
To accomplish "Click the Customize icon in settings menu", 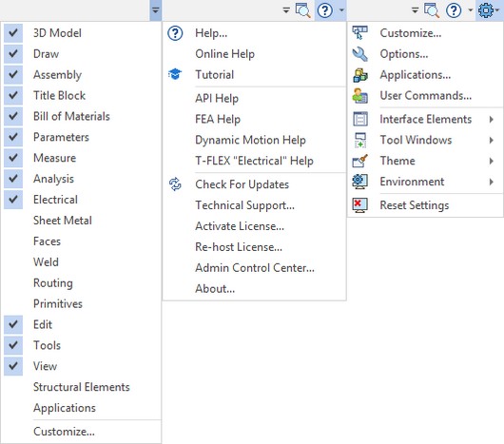I will [359, 32].
